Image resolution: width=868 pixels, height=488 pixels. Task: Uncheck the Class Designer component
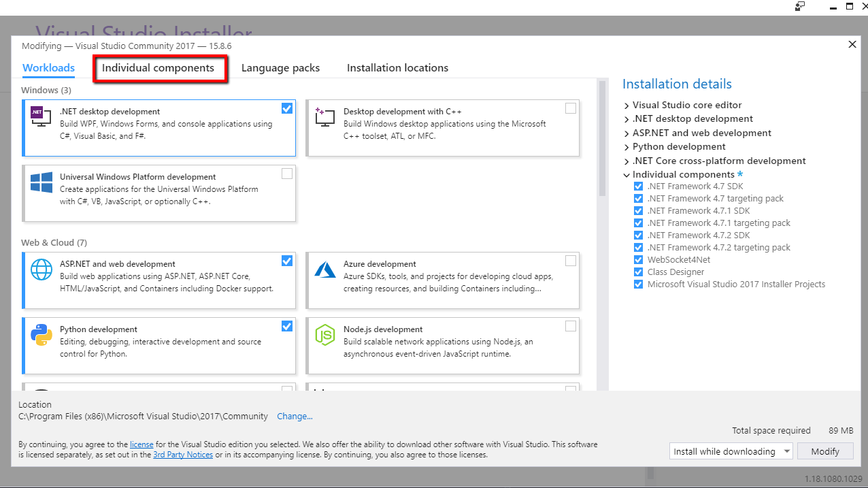(x=638, y=272)
